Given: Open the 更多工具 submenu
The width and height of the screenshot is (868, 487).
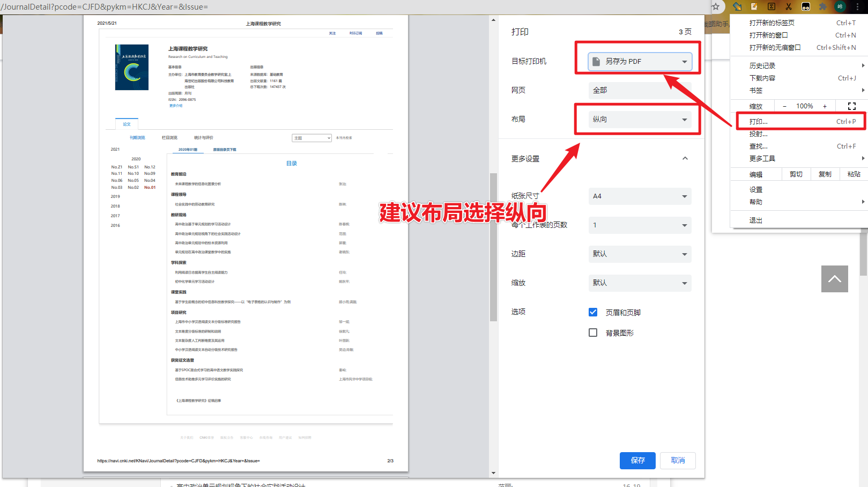Looking at the screenshot, I should point(799,158).
